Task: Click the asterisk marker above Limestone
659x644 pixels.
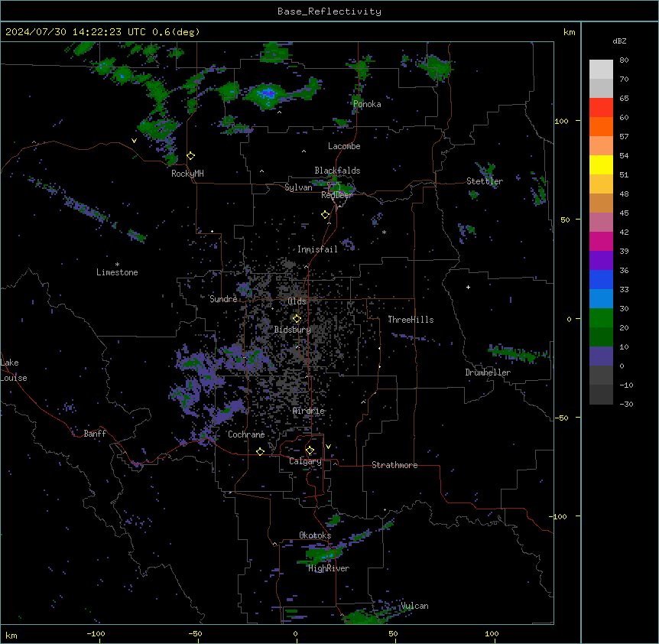Action: click(117, 265)
